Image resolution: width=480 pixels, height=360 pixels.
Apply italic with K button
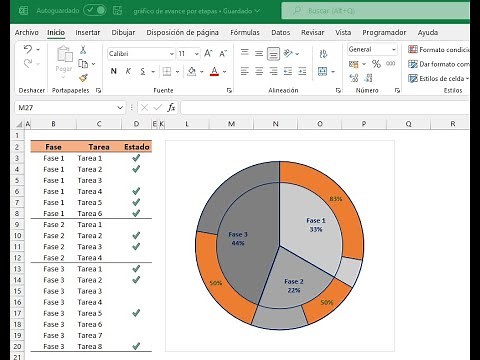128,71
